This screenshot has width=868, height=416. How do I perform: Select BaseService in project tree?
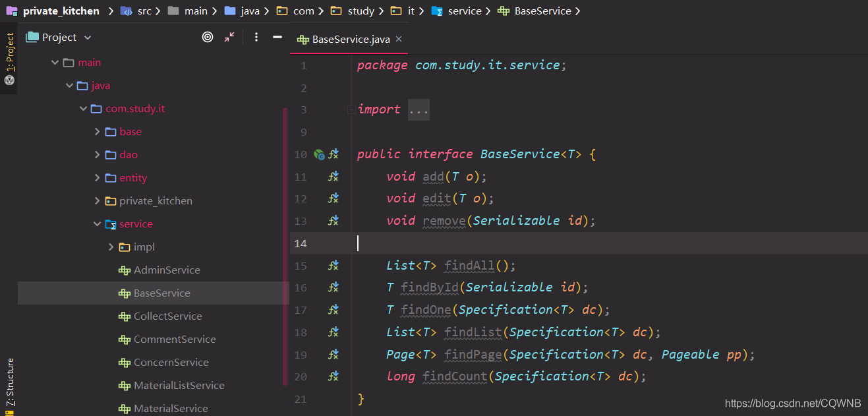162,293
